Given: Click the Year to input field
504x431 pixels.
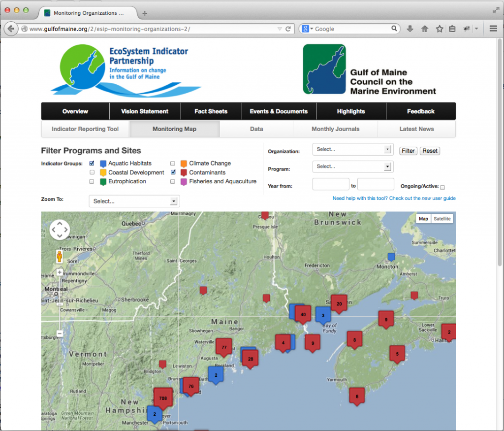Looking at the screenshot, I should coord(376,184).
